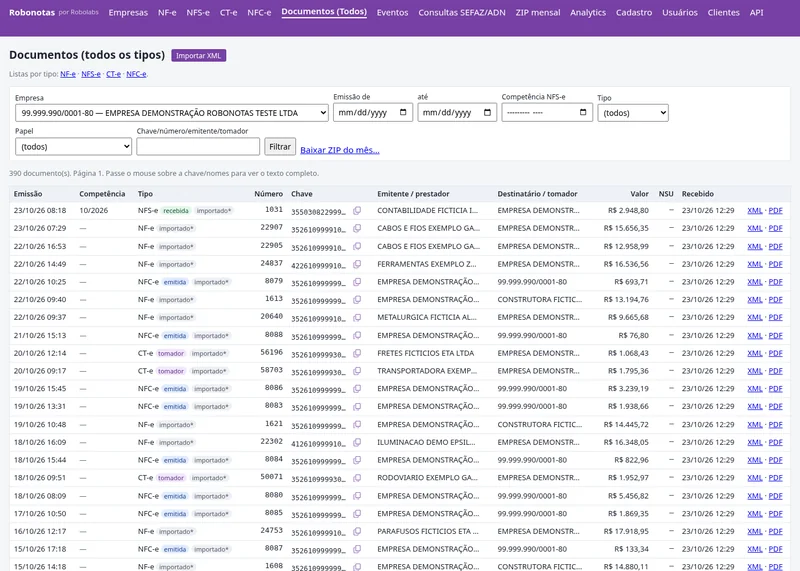800x571 pixels.
Task: Click the Importar XML button
Action: pos(198,56)
